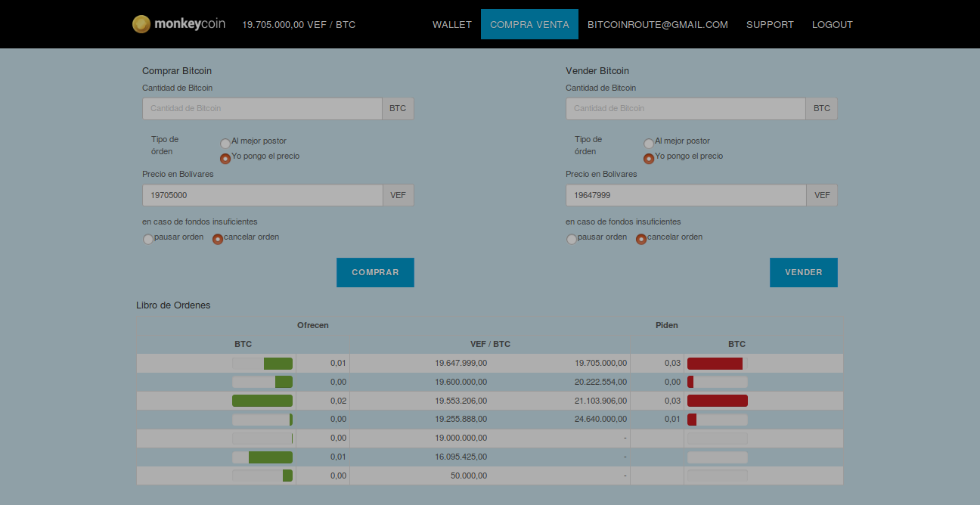Choose 'cancelar orden' in Vender section
This screenshot has height=505, width=980.
[x=641, y=239]
